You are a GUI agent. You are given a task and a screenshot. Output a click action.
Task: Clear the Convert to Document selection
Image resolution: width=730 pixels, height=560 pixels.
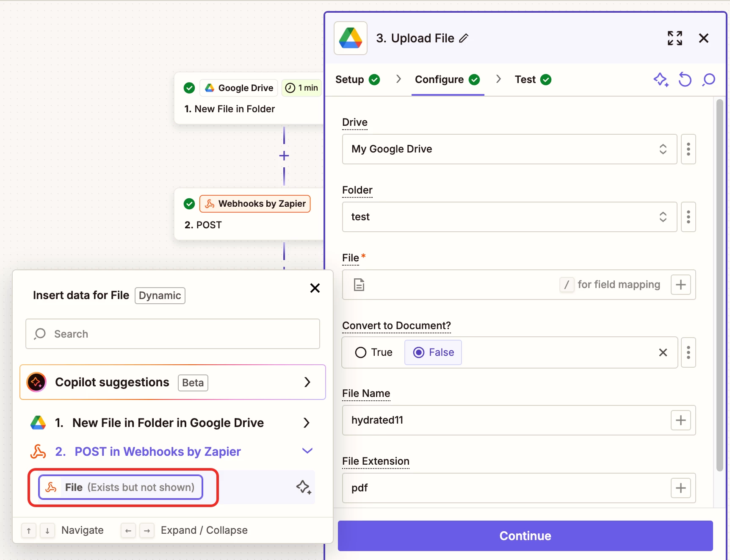pos(663,352)
